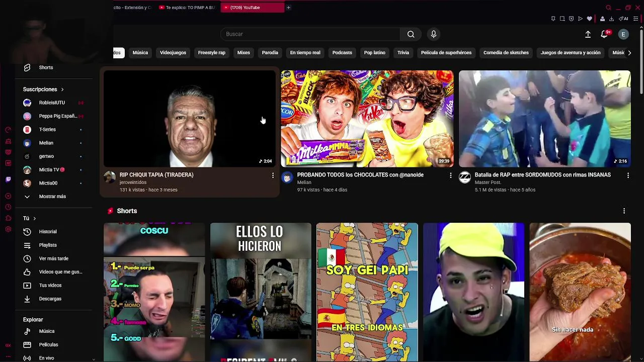Image resolution: width=644 pixels, height=362 pixels.
Task: Expand the Tú section
Action: pos(30,218)
